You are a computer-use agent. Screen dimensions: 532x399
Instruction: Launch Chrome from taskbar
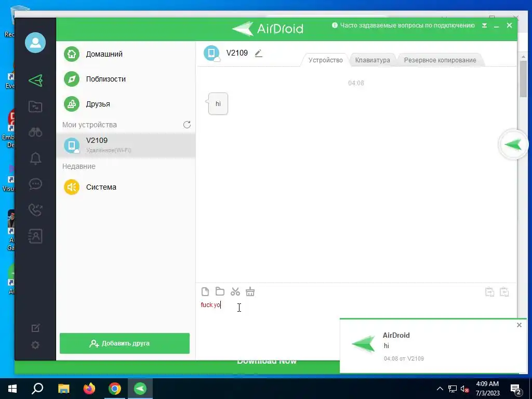[x=115, y=389]
